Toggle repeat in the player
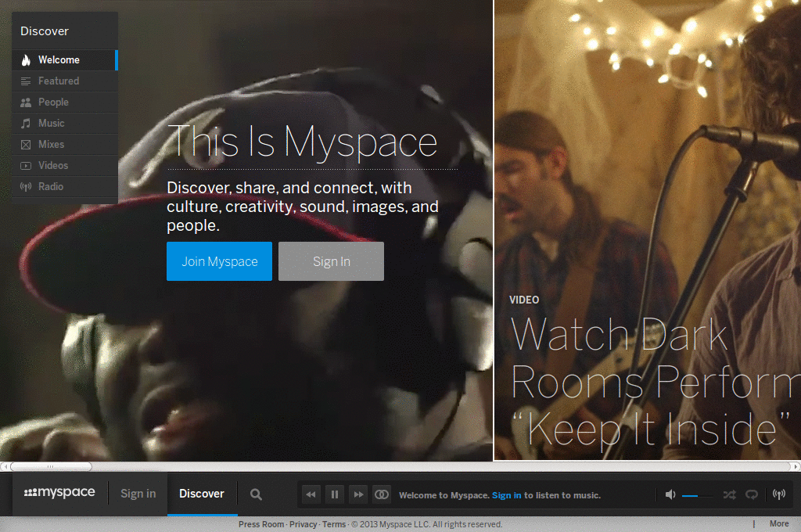Image resolution: width=801 pixels, height=532 pixels. coord(752,494)
